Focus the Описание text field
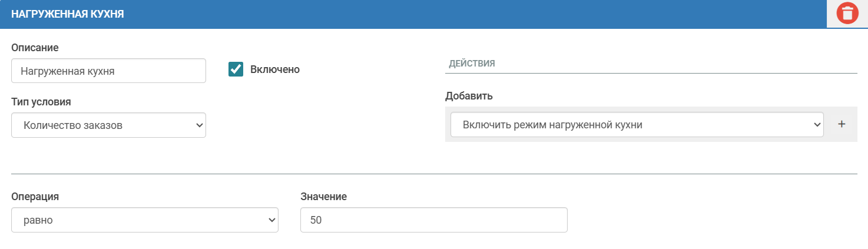Viewport: 868px width, 249px height. [108, 71]
